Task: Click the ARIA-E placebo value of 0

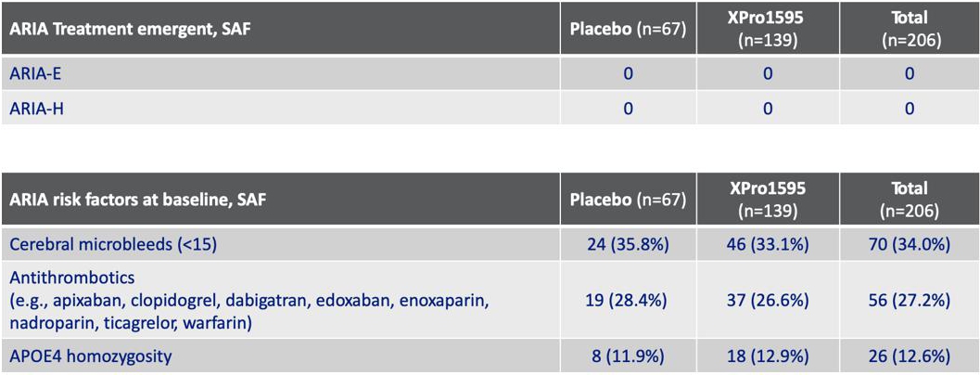Action: click(628, 73)
